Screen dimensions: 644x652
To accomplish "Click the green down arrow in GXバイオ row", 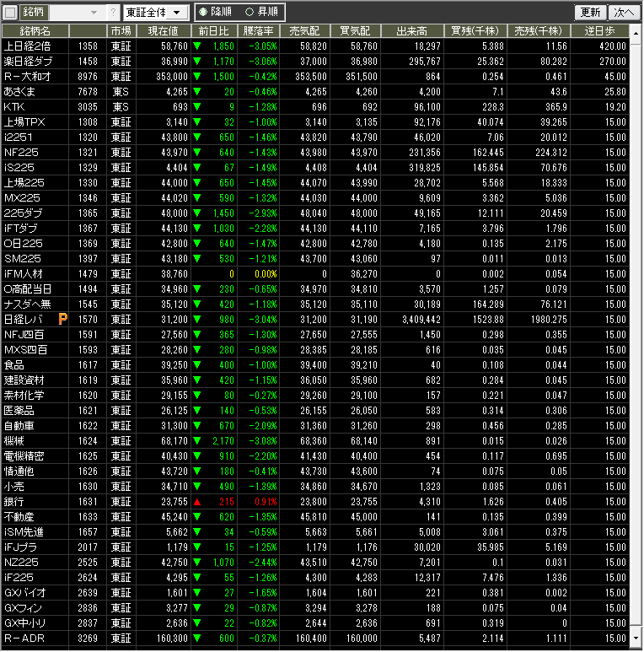I will pos(197,593).
